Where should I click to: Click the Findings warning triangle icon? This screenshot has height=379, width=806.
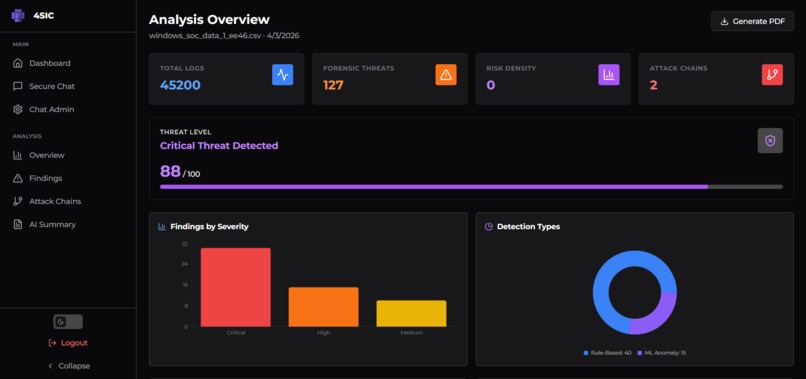click(x=18, y=178)
